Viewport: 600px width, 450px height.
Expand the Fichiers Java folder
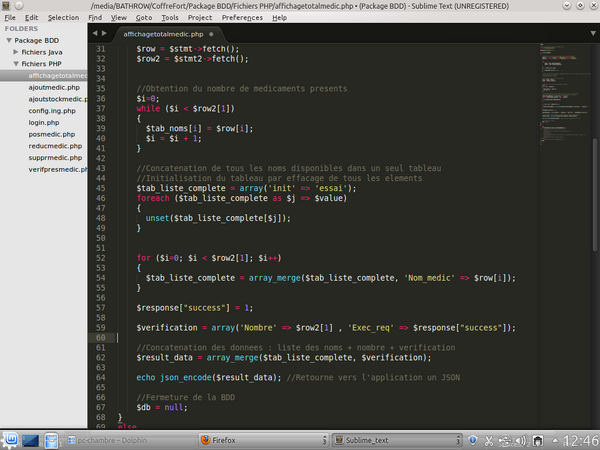(17, 51)
